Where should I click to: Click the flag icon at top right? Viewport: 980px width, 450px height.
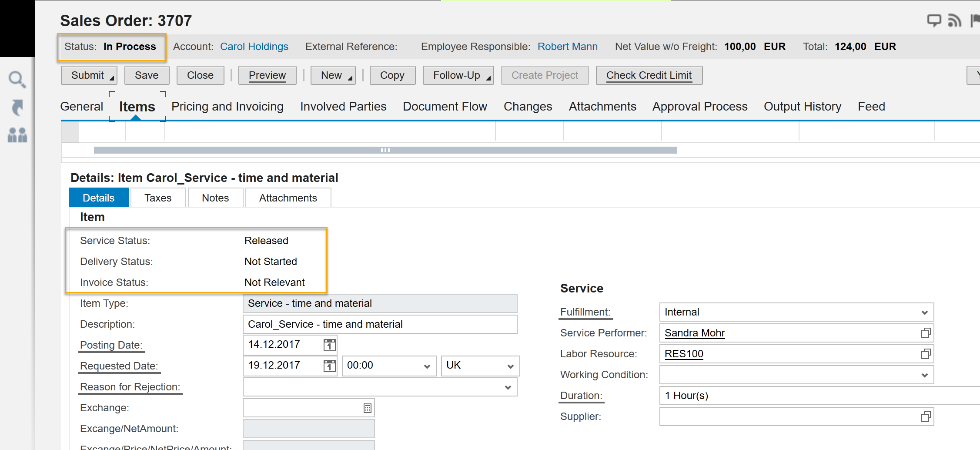tap(975, 20)
